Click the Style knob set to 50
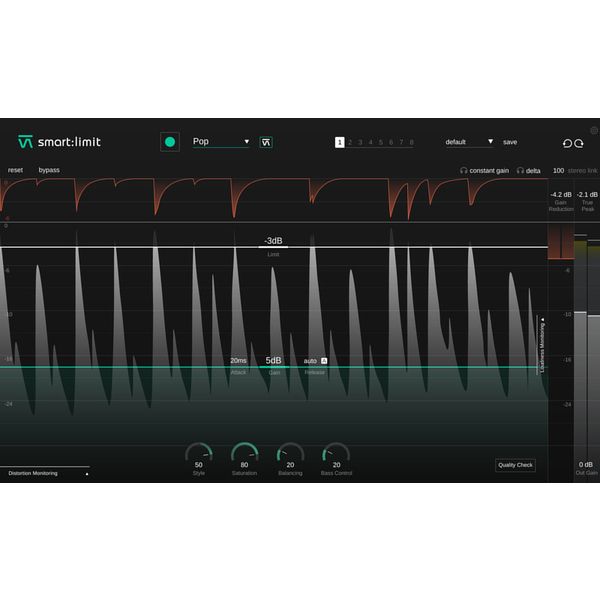 click(x=199, y=454)
